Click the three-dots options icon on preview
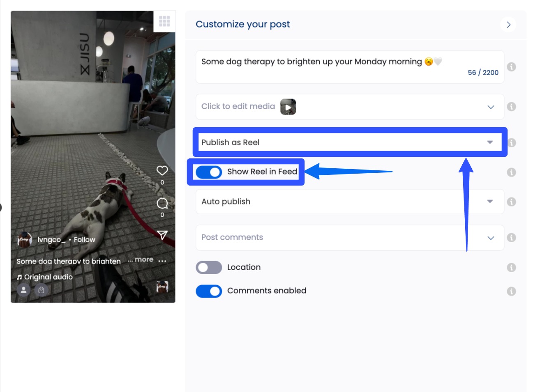 tap(162, 261)
